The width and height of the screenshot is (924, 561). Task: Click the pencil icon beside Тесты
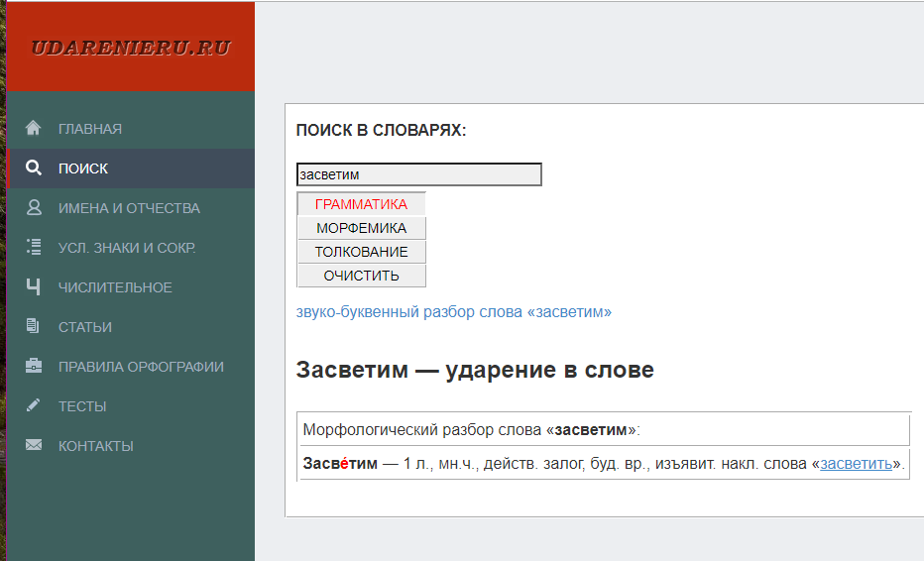coord(34,406)
